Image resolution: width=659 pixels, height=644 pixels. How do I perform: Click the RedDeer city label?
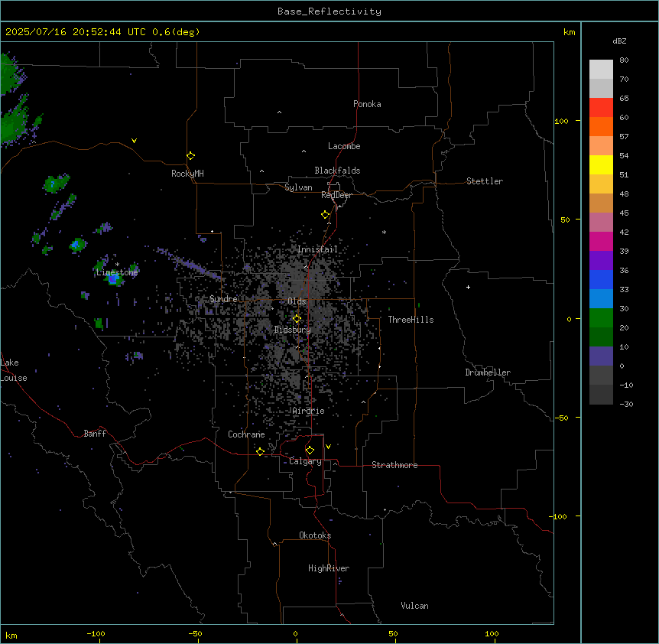336,195
